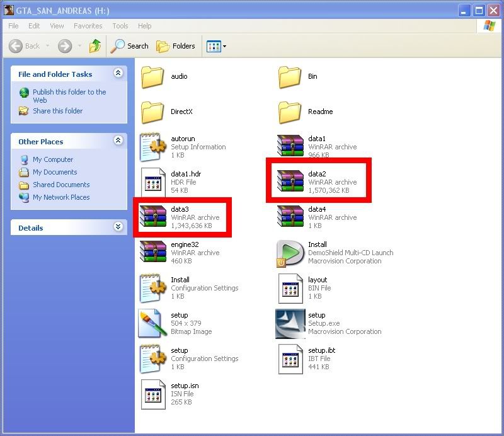Select the autorun Setup Information file
504x436 pixels.
(183, 147)
